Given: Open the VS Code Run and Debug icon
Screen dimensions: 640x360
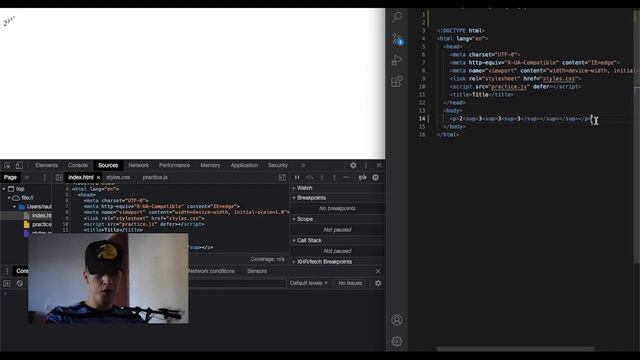Looking at the screenshot, I should click(x=397, y=60).
